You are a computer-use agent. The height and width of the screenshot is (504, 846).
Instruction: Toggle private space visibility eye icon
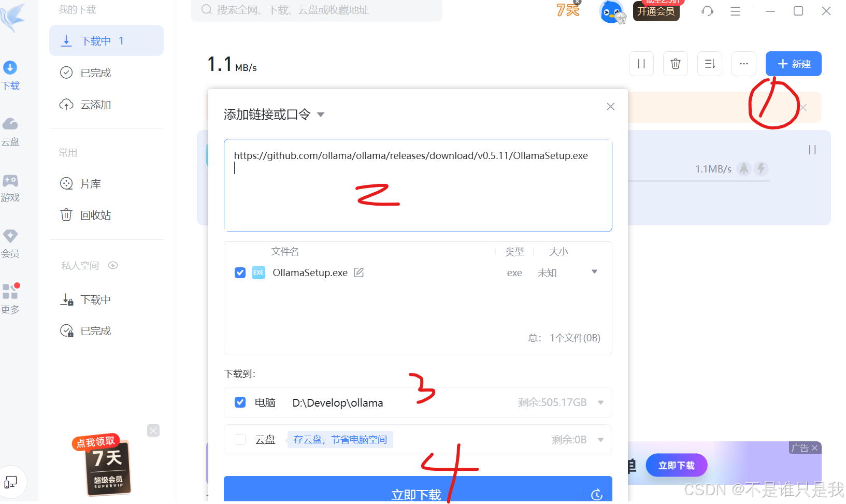[x=113, y=265]
